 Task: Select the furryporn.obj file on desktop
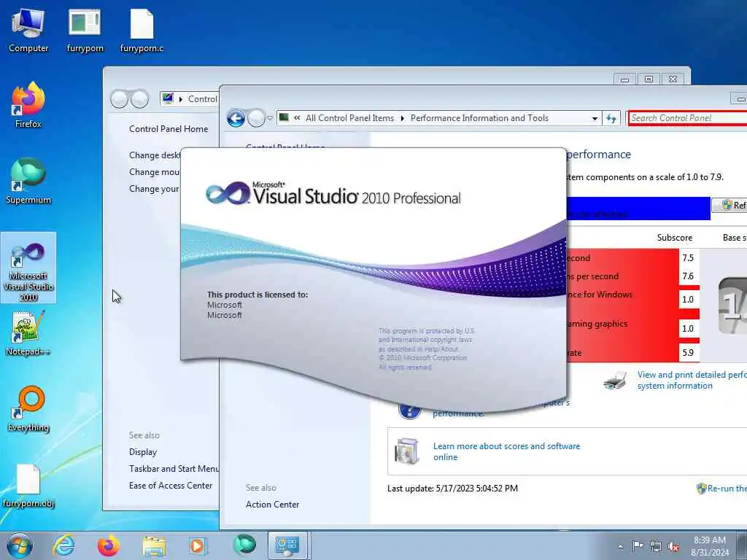[x=28, y=485]
